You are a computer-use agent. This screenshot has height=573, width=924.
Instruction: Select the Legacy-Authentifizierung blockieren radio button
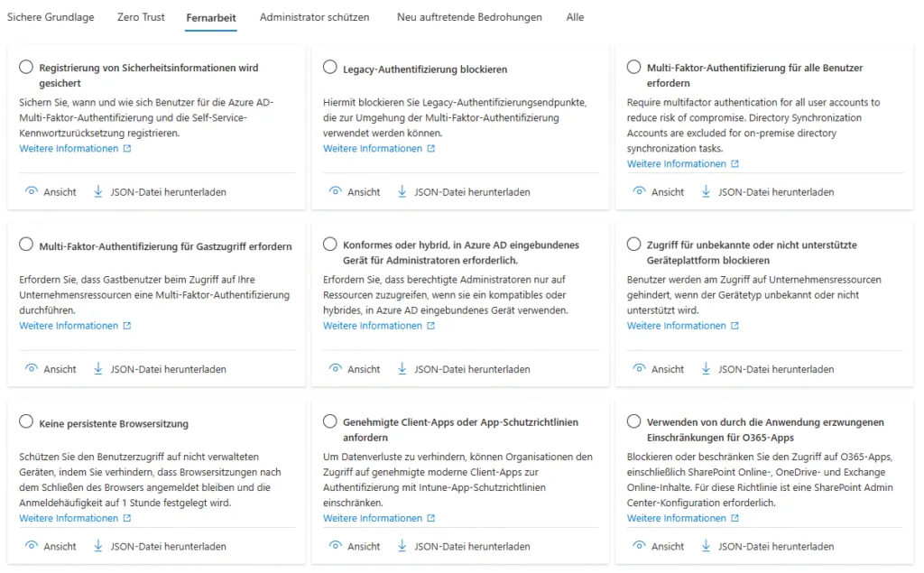(x=330, y=68)
